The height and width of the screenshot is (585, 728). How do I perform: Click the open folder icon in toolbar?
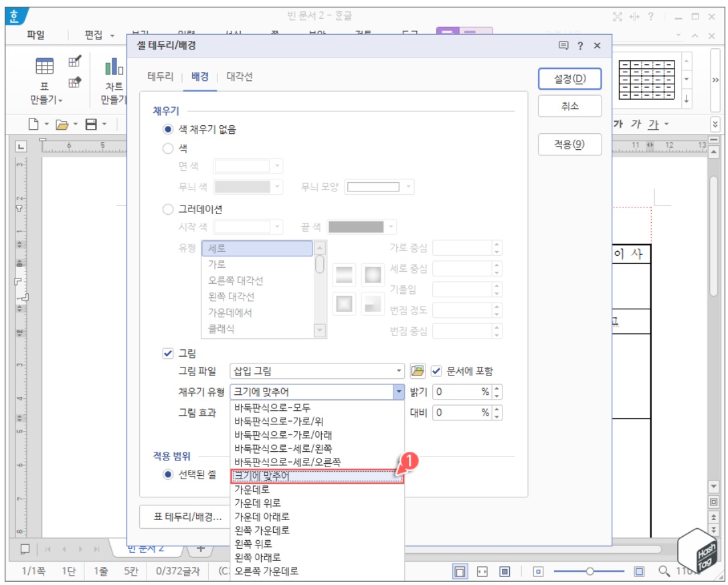[62, 124]
